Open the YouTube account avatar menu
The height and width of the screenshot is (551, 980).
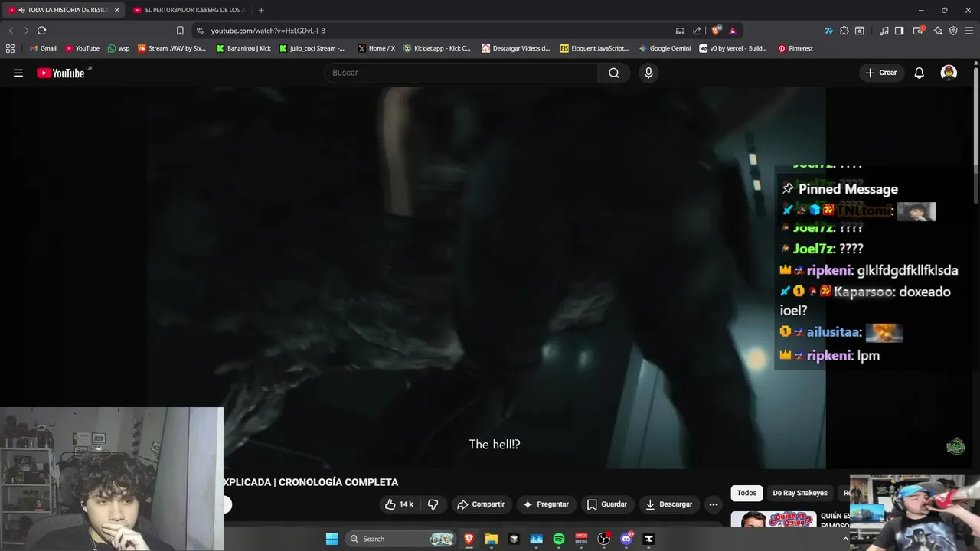pyautogui.click(x=949, y=73)
